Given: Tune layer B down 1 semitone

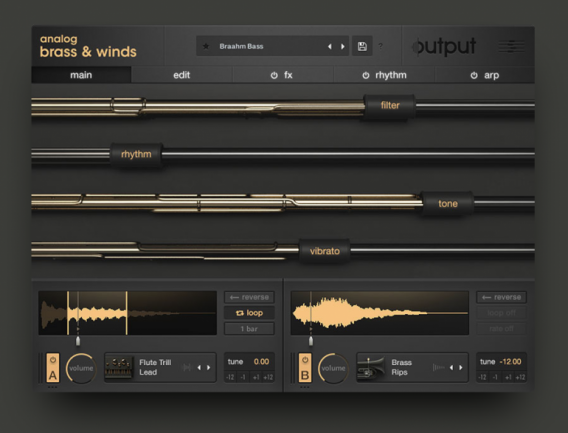Looking at the screenshot, I should 495,377.
